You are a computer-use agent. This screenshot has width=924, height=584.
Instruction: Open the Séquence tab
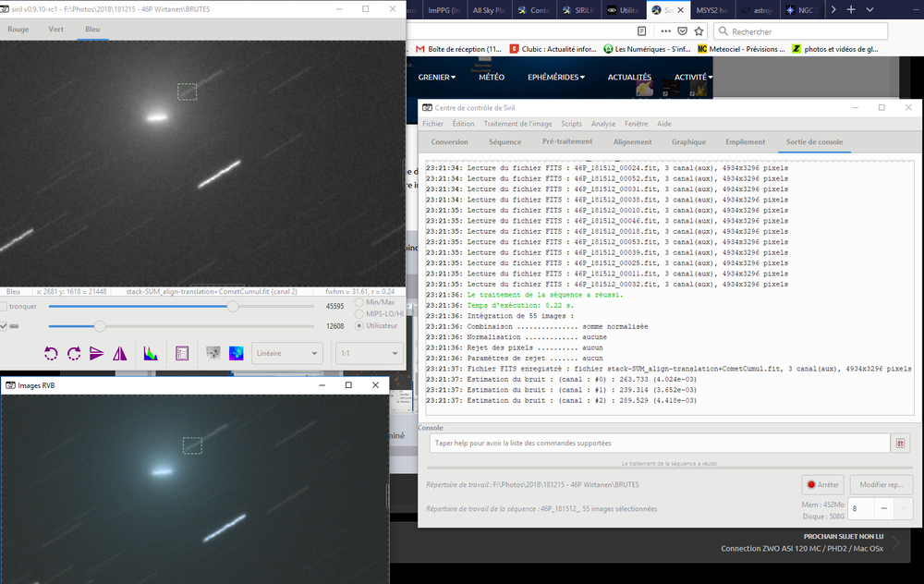coord(505,142)
